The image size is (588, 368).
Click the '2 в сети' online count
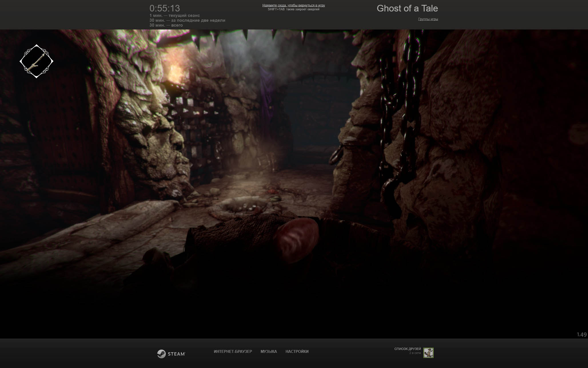click(x=415, y=353)
